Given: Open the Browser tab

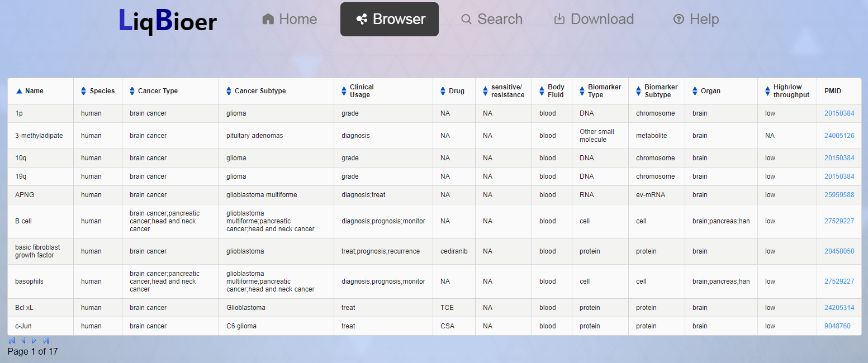Looking at the screenshot, I should point(390,20).
